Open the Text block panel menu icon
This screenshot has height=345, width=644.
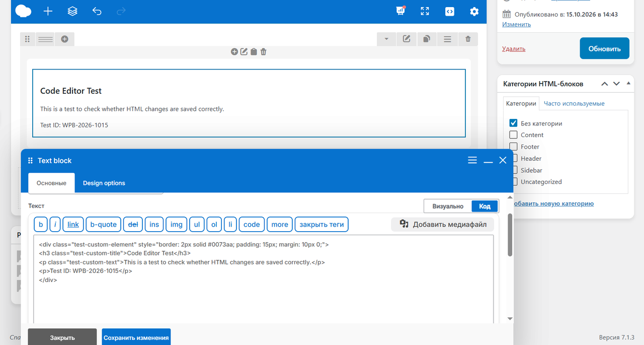tap(472, 160)
